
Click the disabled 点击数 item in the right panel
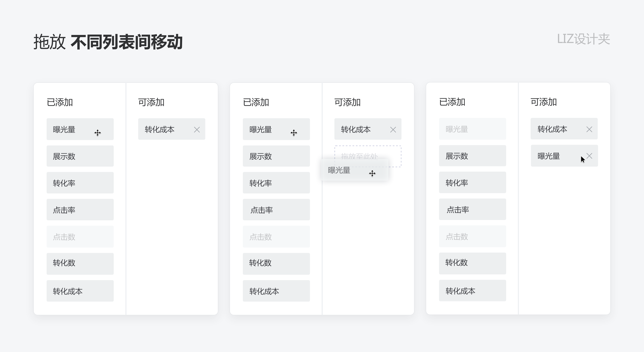click(x=472, y=236)
